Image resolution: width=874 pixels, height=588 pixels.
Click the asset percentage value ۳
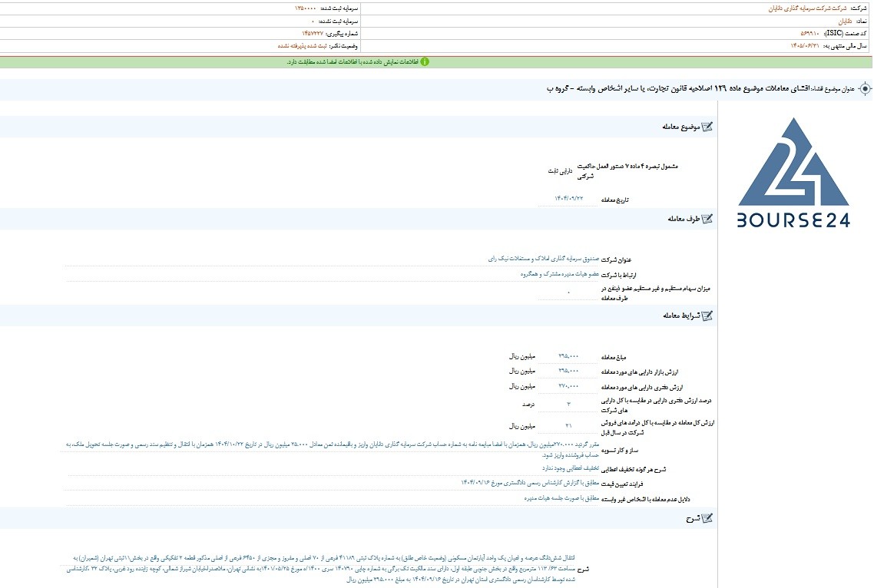tap(568, 404)
